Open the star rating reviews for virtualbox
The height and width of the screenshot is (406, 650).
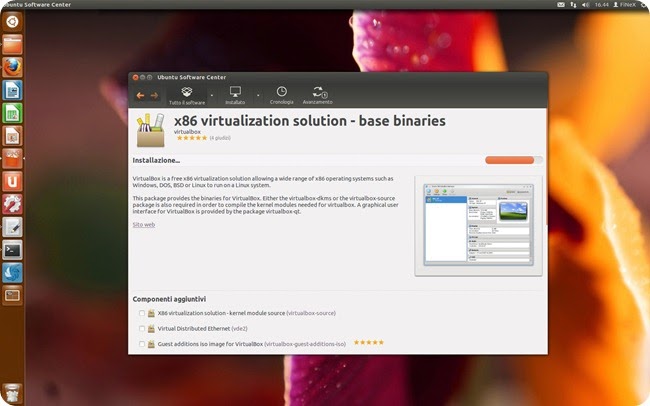click(x=192, y=138)
